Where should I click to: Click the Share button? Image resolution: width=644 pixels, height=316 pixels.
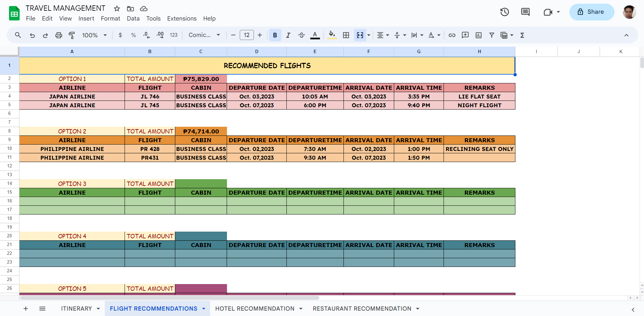tap(592, 12)
